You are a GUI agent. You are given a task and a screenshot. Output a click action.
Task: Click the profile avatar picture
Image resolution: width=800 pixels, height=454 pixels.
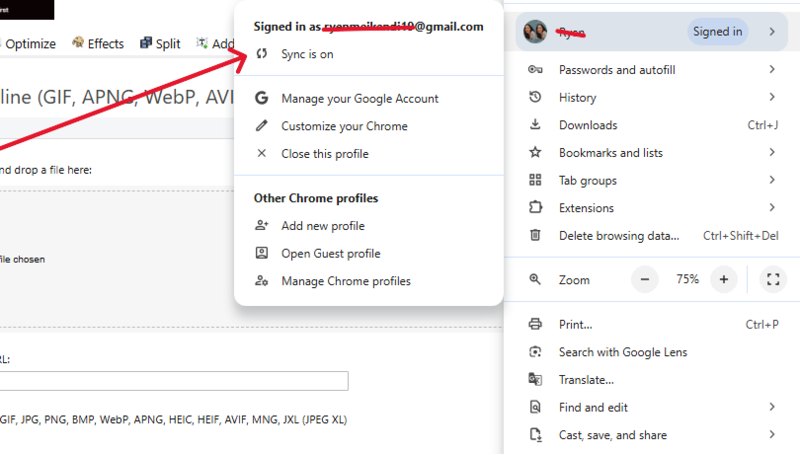[535, 32]
